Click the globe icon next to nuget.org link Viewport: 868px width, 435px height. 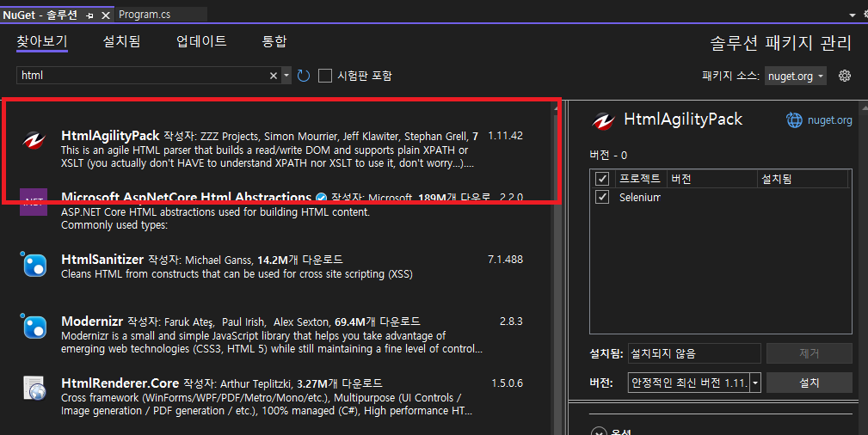[794, 120]
